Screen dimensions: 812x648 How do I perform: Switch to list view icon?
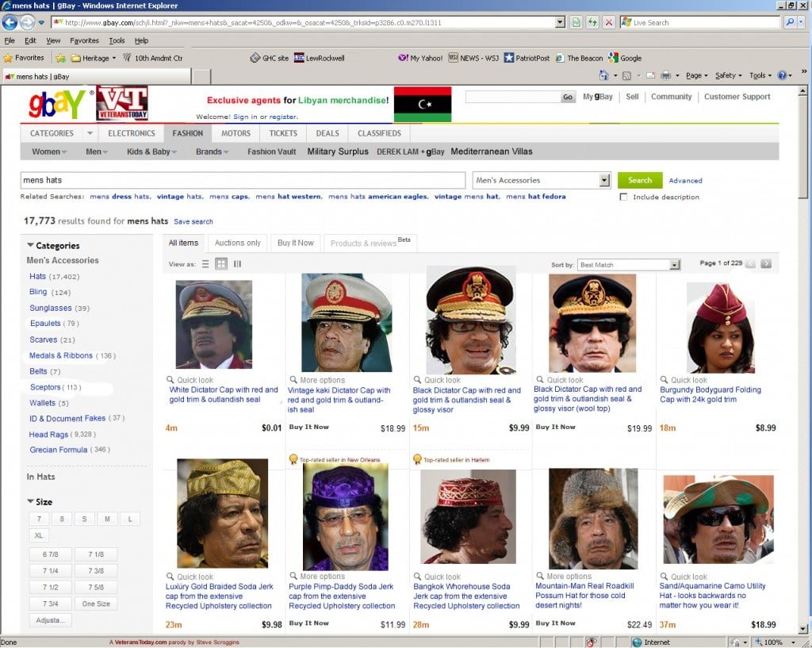point(205,264)
